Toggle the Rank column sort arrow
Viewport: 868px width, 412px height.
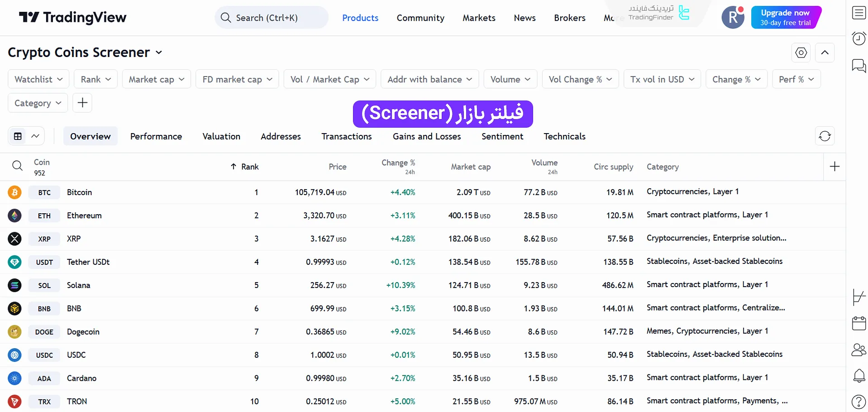233,166
